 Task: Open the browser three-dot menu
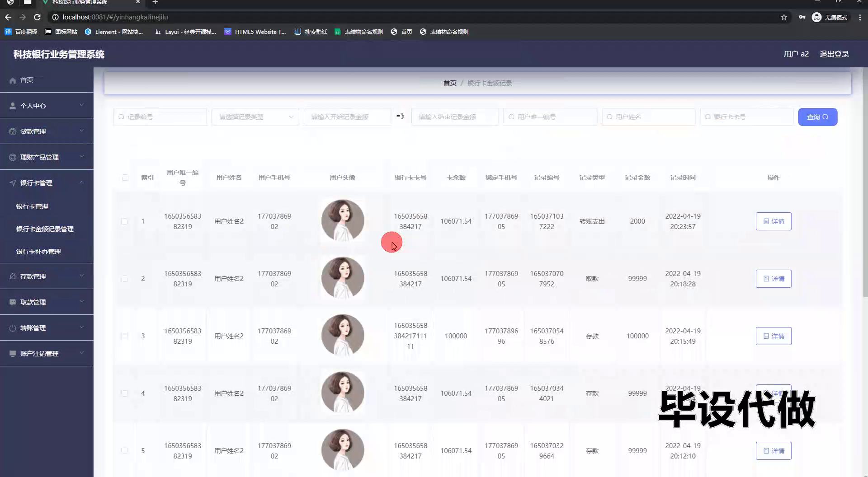coord(860,17)
